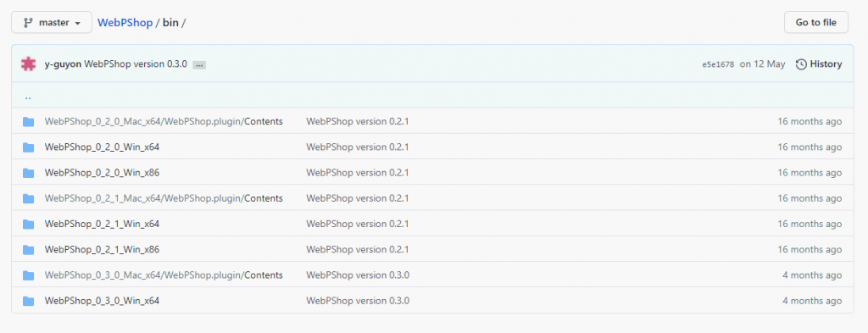Click '16 months ago' on WebPShop_0_2_1_Win_x86 row
868x333 pixels.
tap(810, 249)
